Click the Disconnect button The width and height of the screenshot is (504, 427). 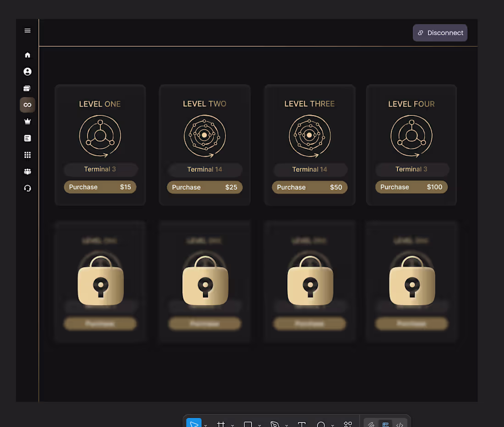(440, 33)
